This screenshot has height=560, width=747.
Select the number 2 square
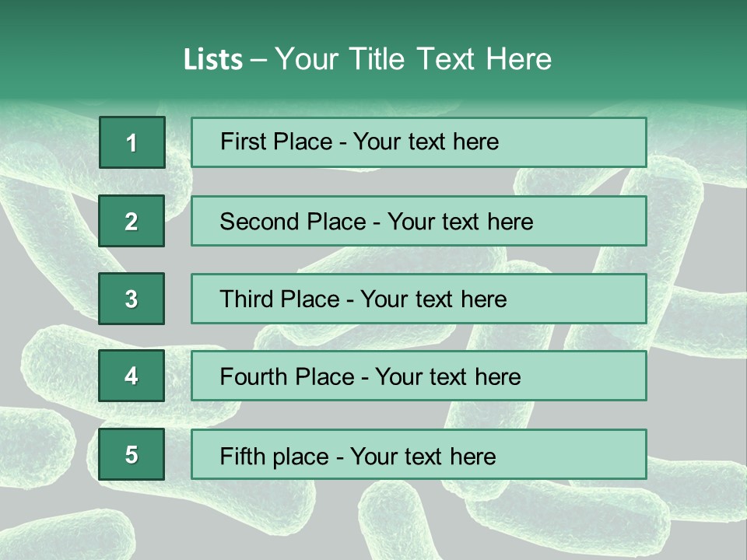point(132,221)
